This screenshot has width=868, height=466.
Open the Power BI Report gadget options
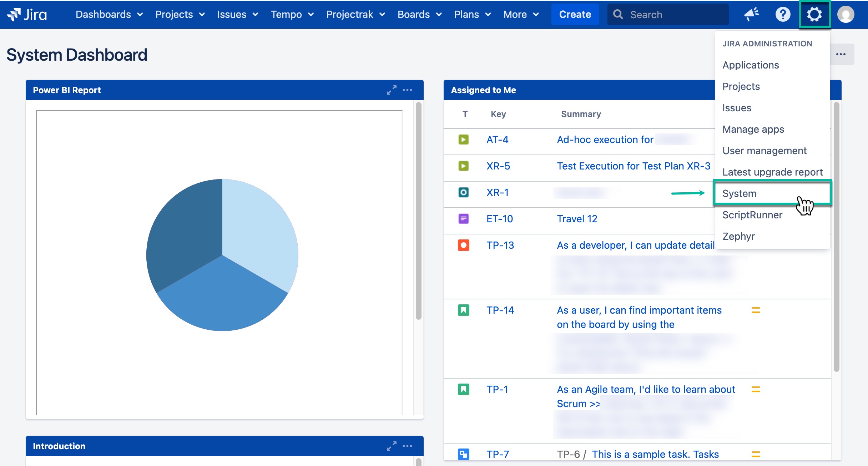point(408,90)
